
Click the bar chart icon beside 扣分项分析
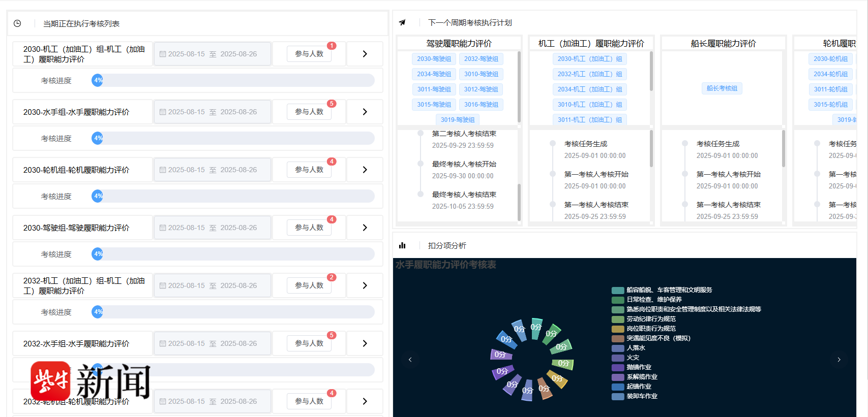[x=402, y=245]
